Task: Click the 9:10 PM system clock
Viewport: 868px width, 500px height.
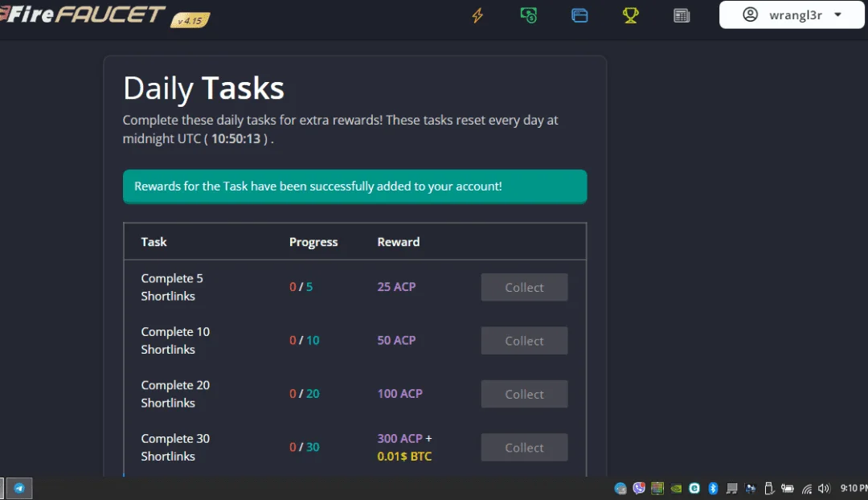Action: point(854,488)
